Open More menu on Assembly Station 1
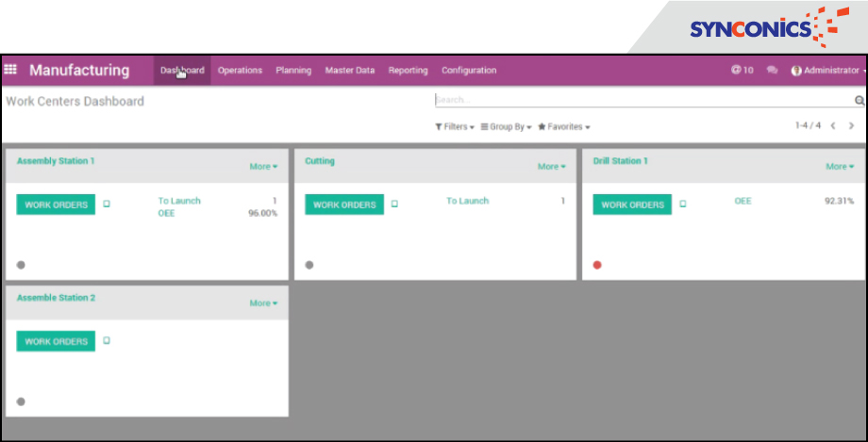Screen dimensions: 868x442 [x=263, y=167]
